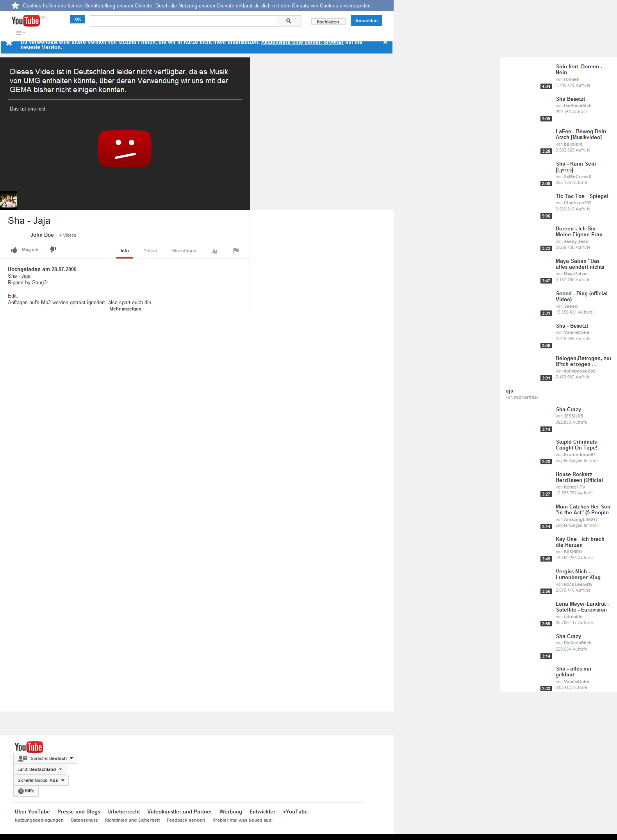Click the thumbs down dislike icon
Screen dimensions: 617x840
coord(53,250)
